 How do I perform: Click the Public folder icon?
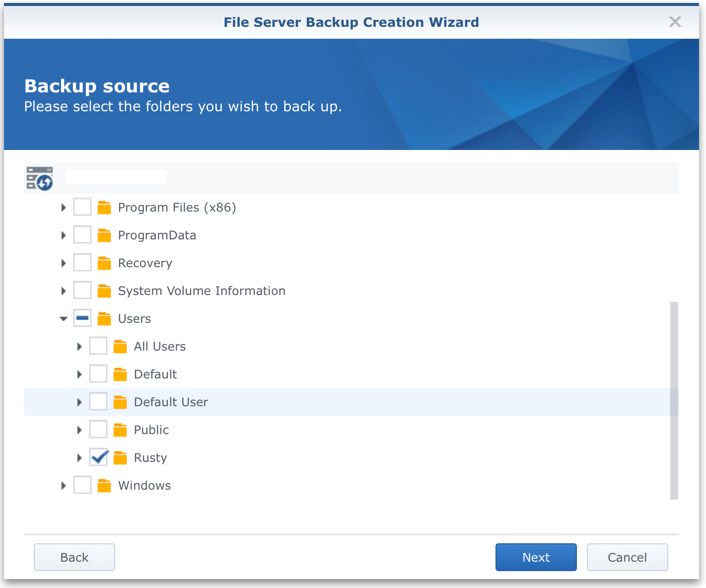click(120, 430)
